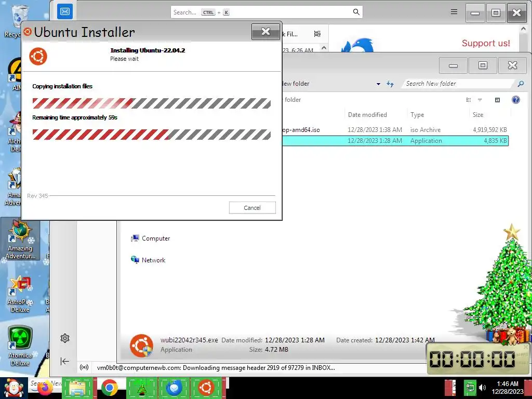Sort files by Size column
This screenshot has height=399, width=532.
(478, 115)
